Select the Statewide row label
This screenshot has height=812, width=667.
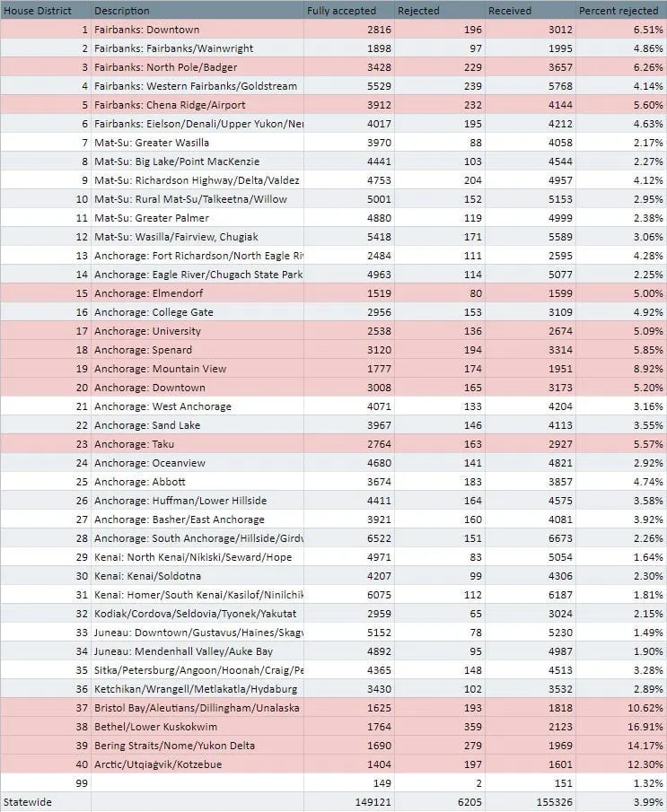[x=28, y=802]
